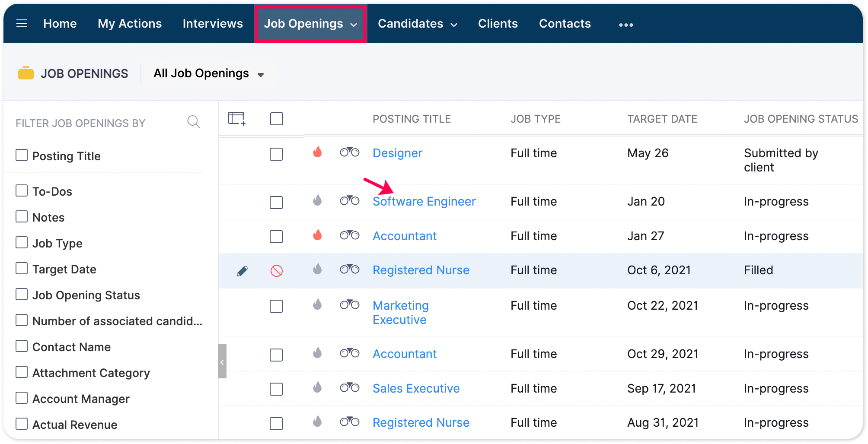This screenshot has height=444, width=868.
Task: Expand the Job Openings tab dropdown chevron
Action: [354, 25]
